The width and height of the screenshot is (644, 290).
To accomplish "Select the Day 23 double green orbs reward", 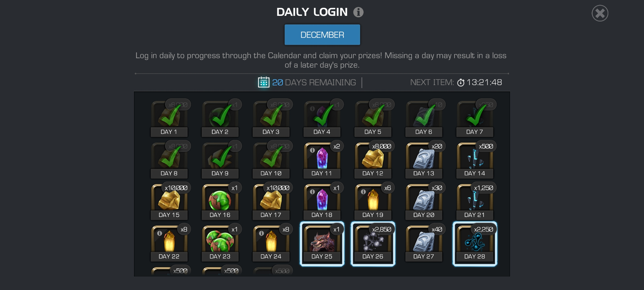I will point(220,244).
